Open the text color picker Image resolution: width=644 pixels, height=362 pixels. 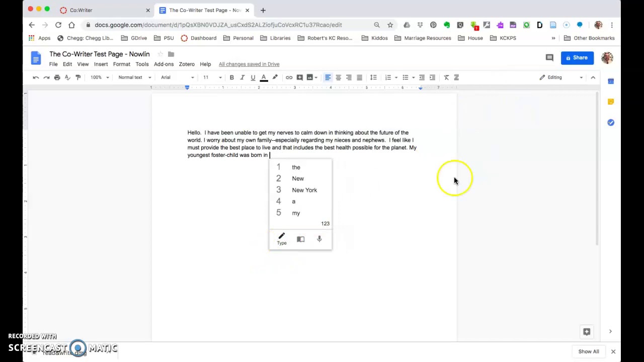point(264,77)
